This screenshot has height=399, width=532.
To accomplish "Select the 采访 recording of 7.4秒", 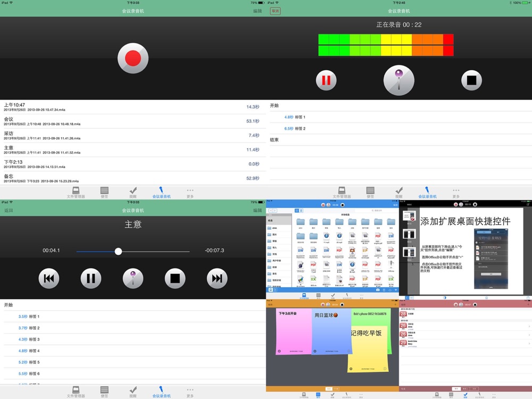I will 132,136.
